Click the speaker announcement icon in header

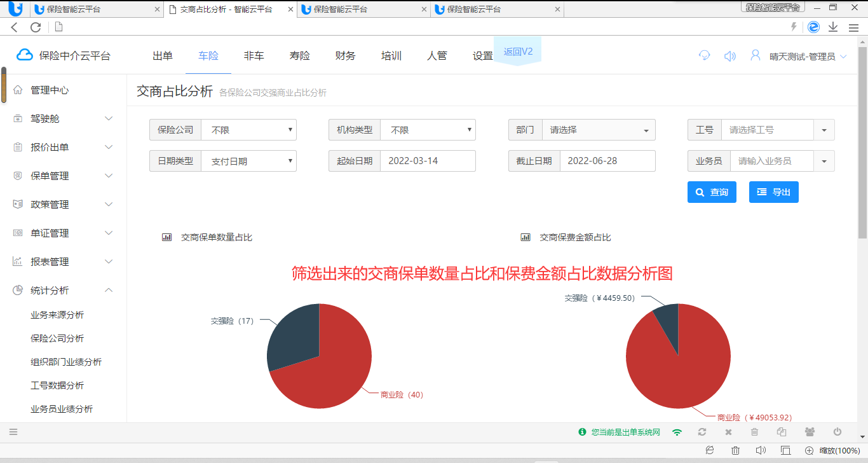point(730,56)
